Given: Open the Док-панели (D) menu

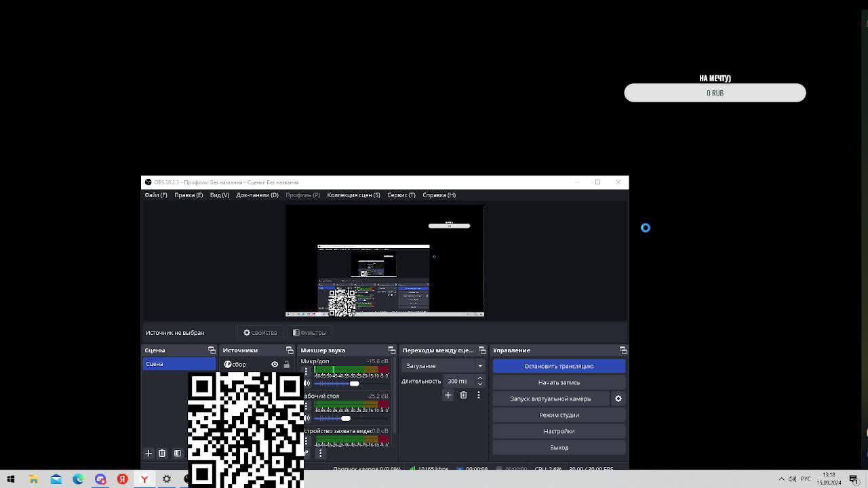Looking at the screenshot, I should (x=257, y=195).
